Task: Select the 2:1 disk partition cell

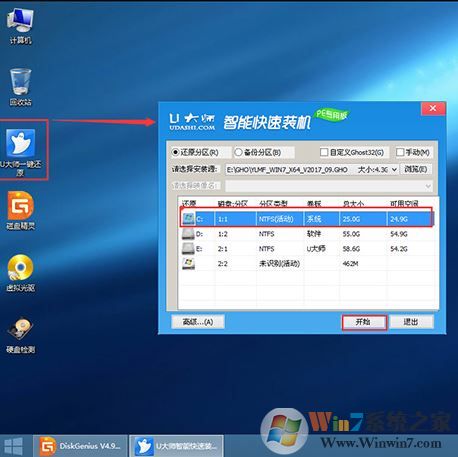Action: [x=223, y=249]
